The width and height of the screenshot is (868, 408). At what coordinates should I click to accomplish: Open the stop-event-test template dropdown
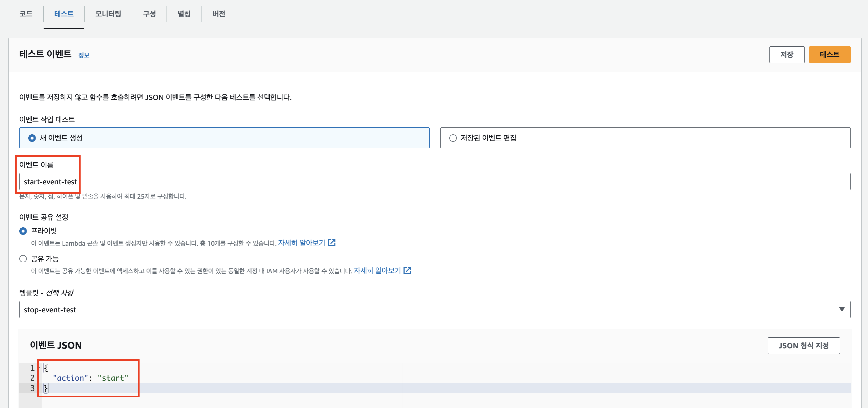click(x=434, y=310)
